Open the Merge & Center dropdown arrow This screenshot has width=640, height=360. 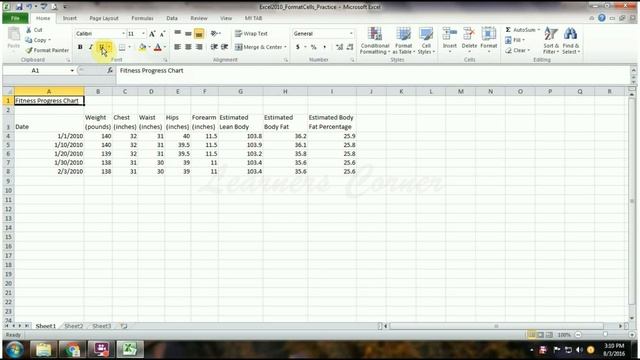click(285, 47)
